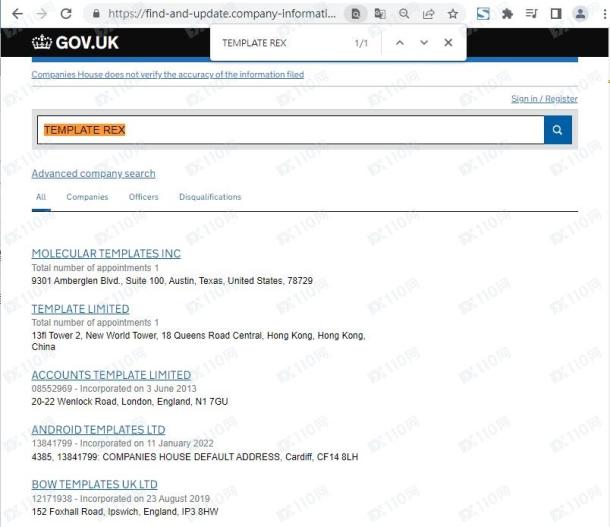Open Companies House accuracy disclaimer link
Viewport: 610px width, 527px height.
point(168,74)
